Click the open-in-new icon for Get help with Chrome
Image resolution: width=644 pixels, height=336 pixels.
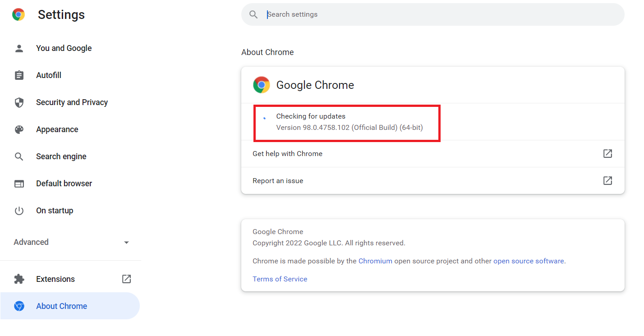coord(608,153)
